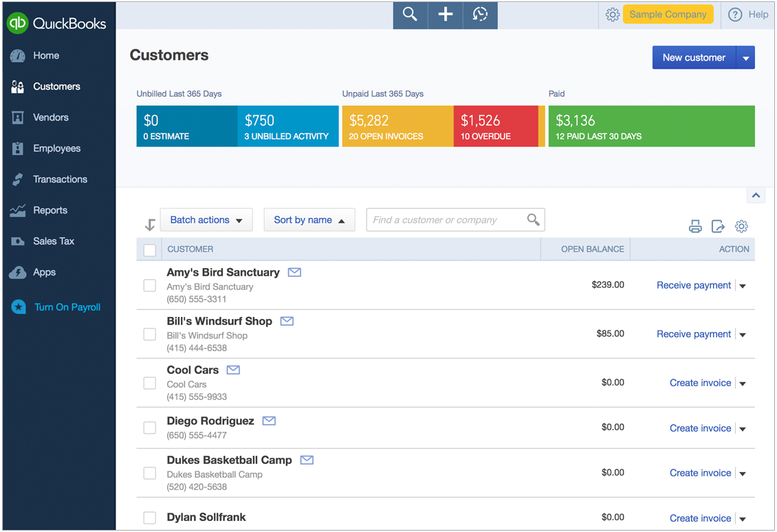Email Amy's Bird Sanctuary via envelope icon

[x=294, y=272]
